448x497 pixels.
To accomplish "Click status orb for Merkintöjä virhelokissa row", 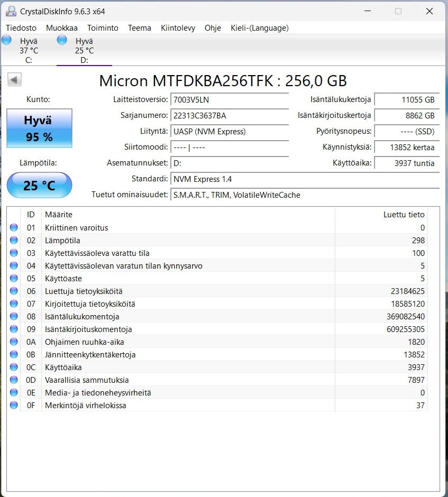I will (x=14, y=405).
